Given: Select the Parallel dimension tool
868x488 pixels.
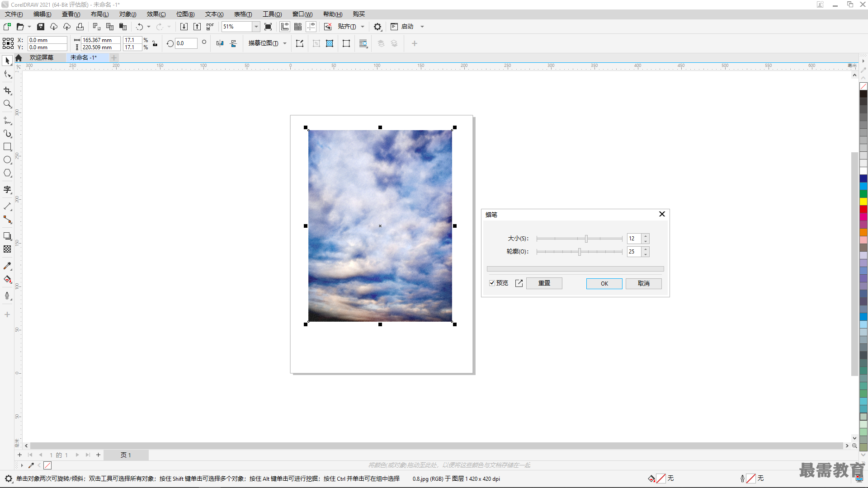Looking at the screenshot, I should [7, 206].
